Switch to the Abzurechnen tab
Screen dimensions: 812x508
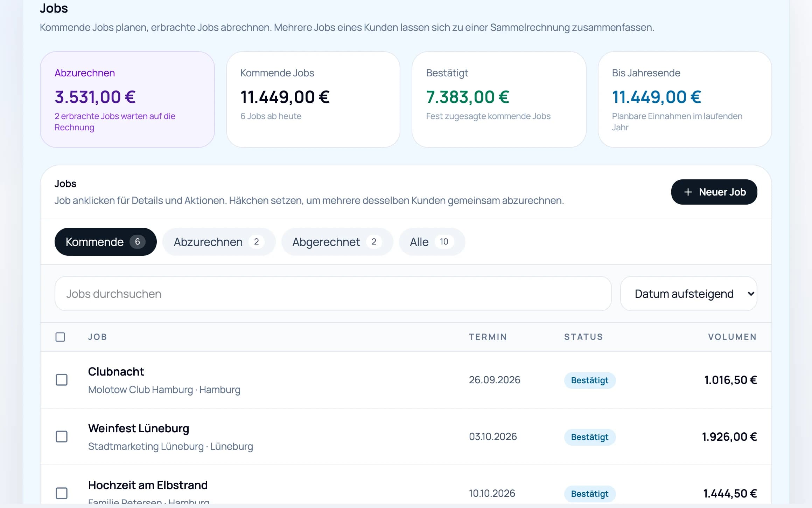pos(219,242)
